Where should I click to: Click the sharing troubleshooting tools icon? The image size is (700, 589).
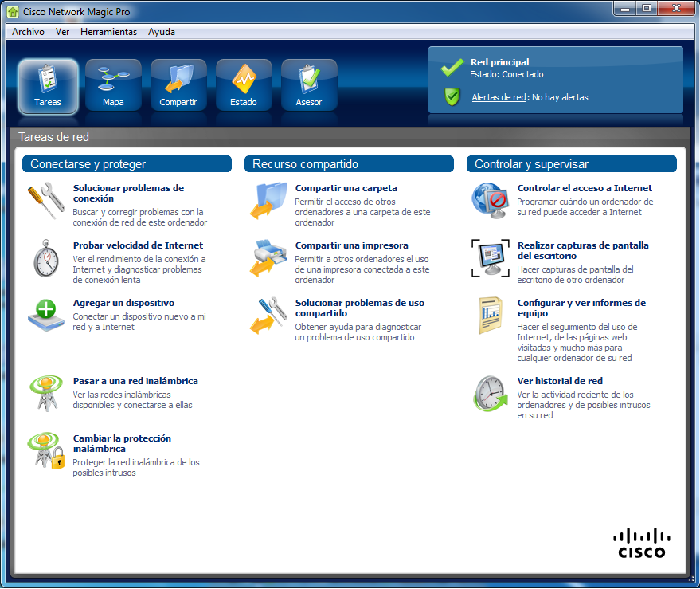point(268,316)
